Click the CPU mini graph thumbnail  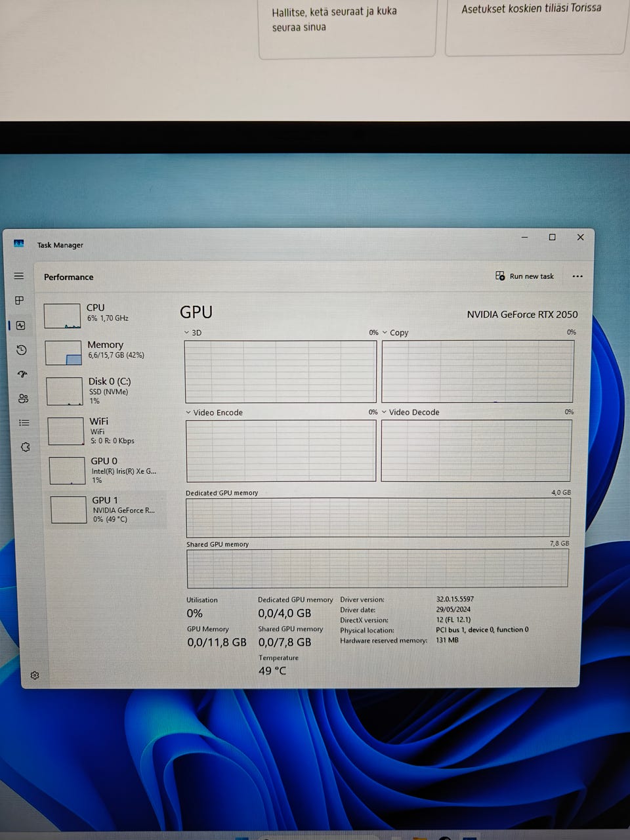(62, 316)
